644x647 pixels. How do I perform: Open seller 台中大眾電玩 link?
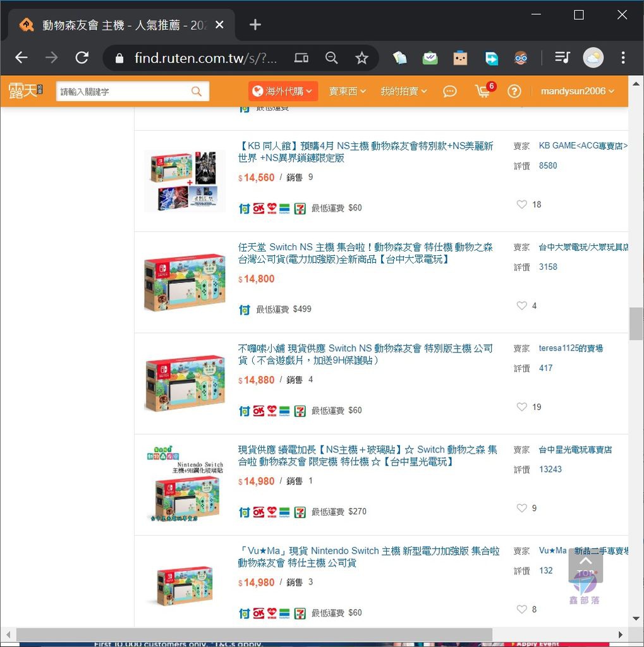point(583,247)
